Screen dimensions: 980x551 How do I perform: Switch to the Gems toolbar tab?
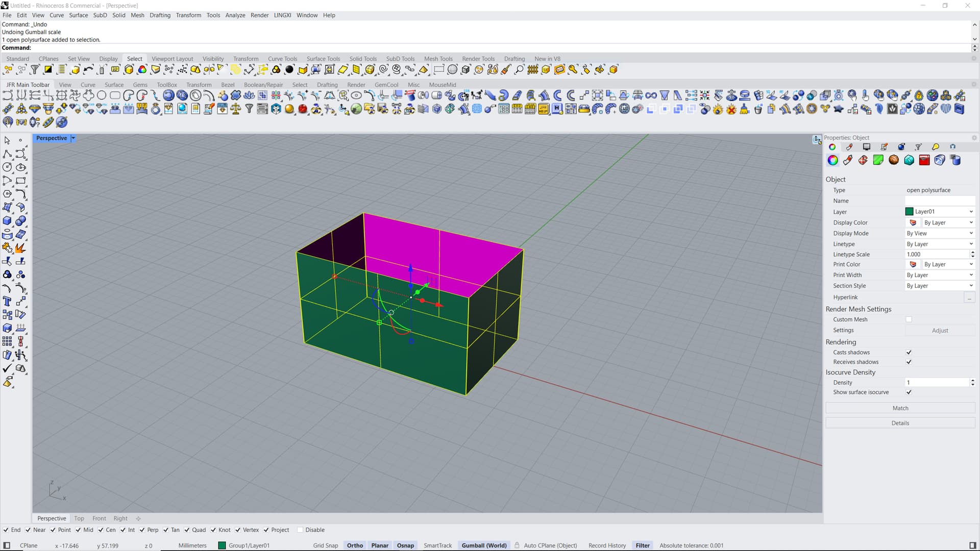pyautogui.click(x=140, y=85)
